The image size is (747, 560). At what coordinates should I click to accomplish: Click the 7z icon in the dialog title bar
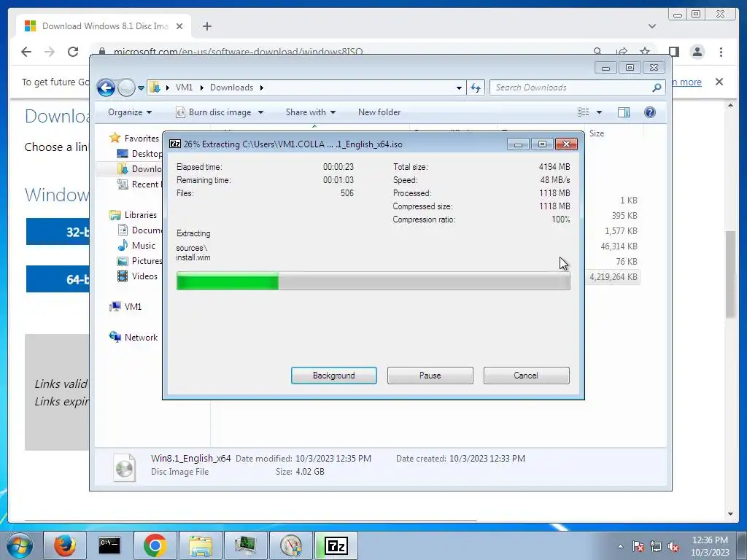175,144
